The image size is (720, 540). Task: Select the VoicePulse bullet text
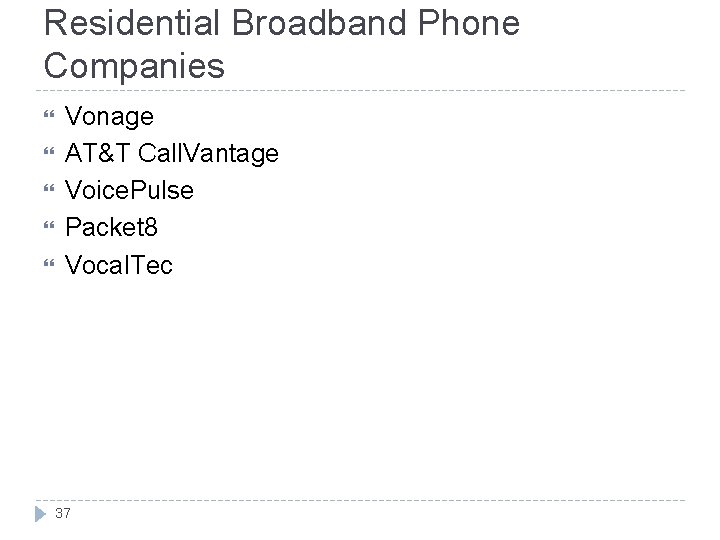(129, 190)
